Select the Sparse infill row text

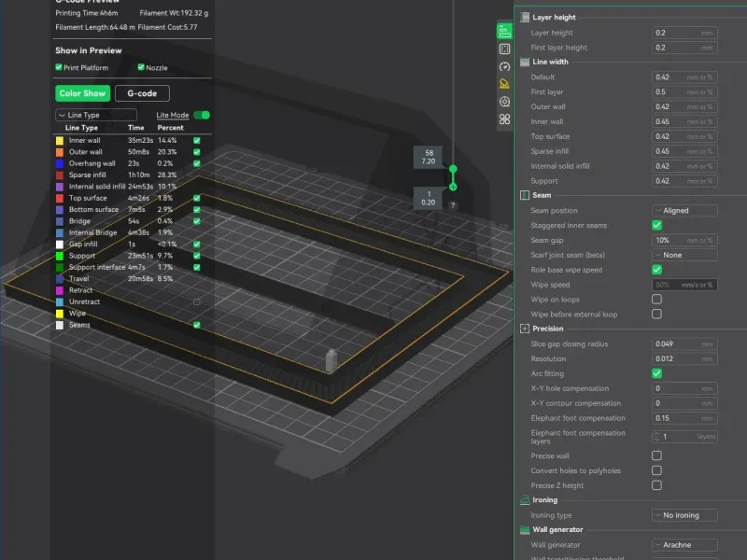point(87,175)
